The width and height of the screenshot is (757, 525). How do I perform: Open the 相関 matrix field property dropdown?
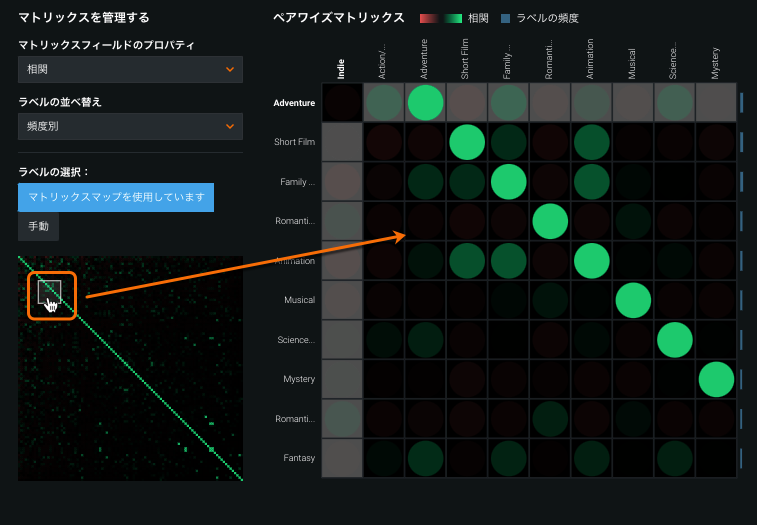[130, 69]
